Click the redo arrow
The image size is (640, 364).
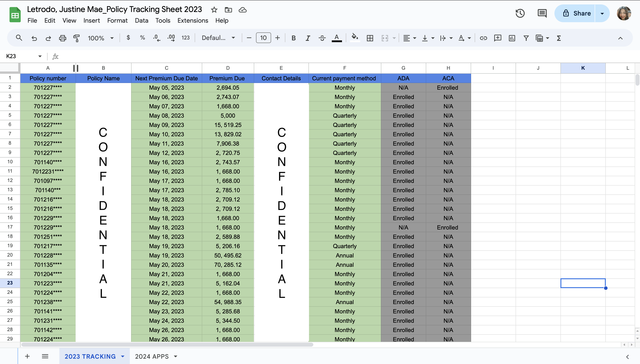pyautogui.click(x=48, y=38)
